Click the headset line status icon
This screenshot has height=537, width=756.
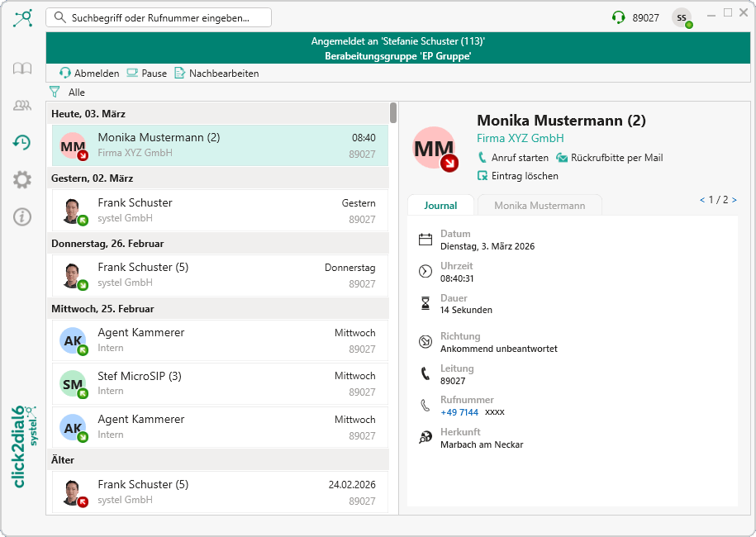[618, 17]
